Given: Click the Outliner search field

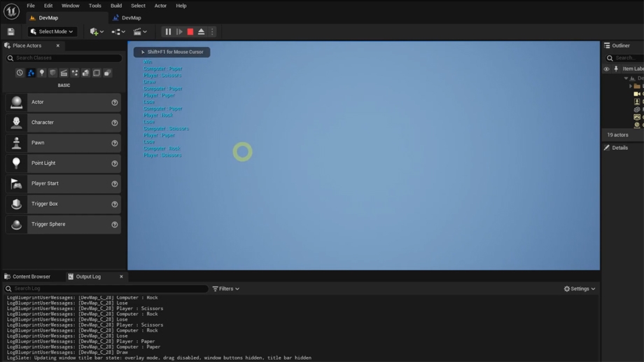Looking at the screenshot, I should 625,58.
